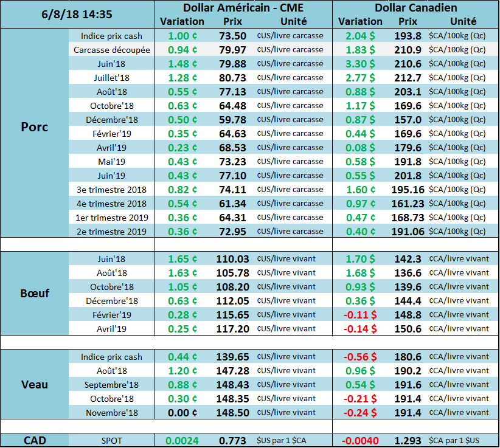Click the Porc category cell
The height and width of the screenshot is (448, 500).
(x=34, y=127)
